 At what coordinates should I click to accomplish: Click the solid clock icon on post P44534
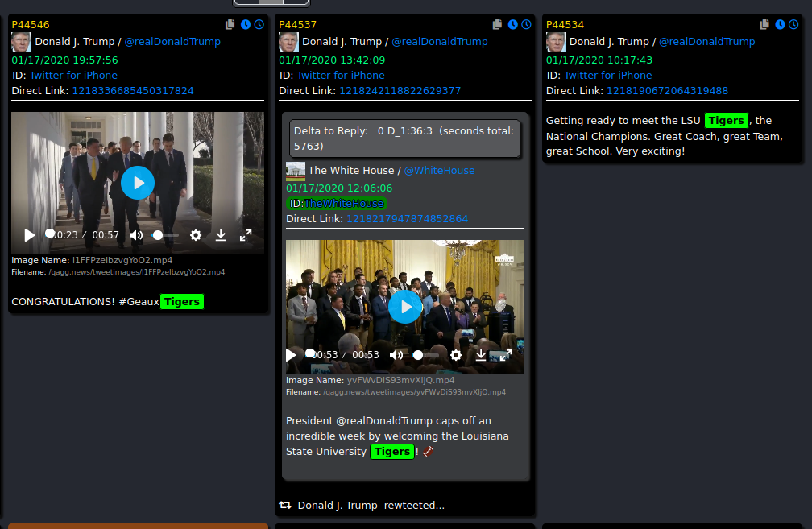780,24
